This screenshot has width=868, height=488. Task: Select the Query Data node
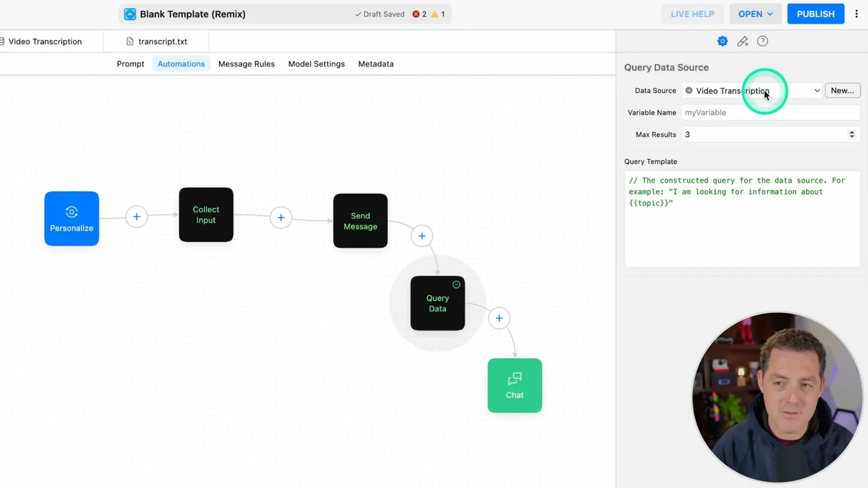[437, 303]
